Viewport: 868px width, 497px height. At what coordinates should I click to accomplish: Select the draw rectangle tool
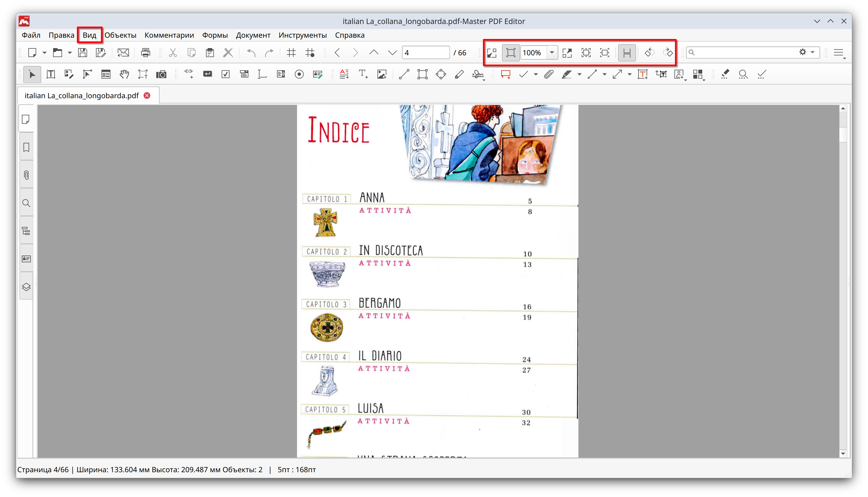click(x=422, y=74)
